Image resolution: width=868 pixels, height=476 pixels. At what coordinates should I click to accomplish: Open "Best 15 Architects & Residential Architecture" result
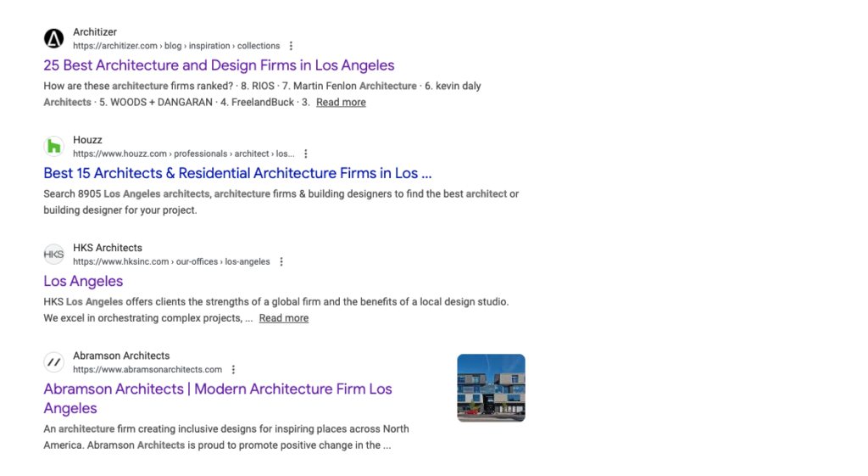(x=237, y=173)
